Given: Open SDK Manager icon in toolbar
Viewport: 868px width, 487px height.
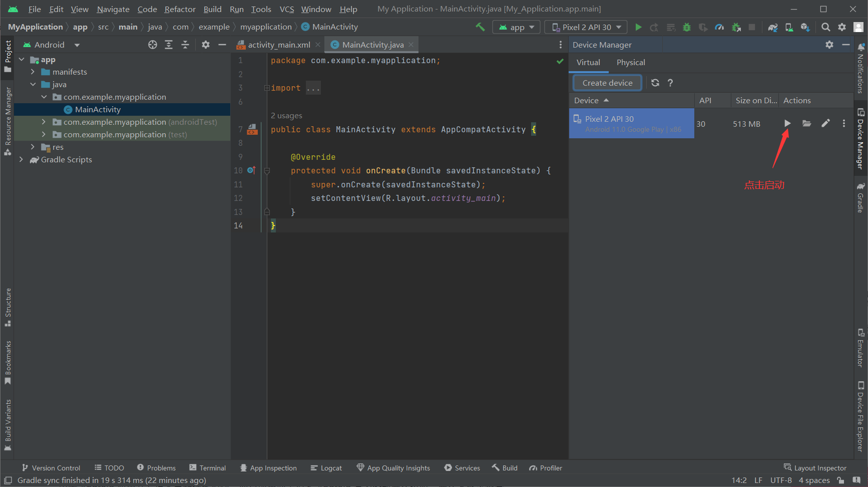Looking at the screenshot, I should pyautogui.click(x=805, y=27).
